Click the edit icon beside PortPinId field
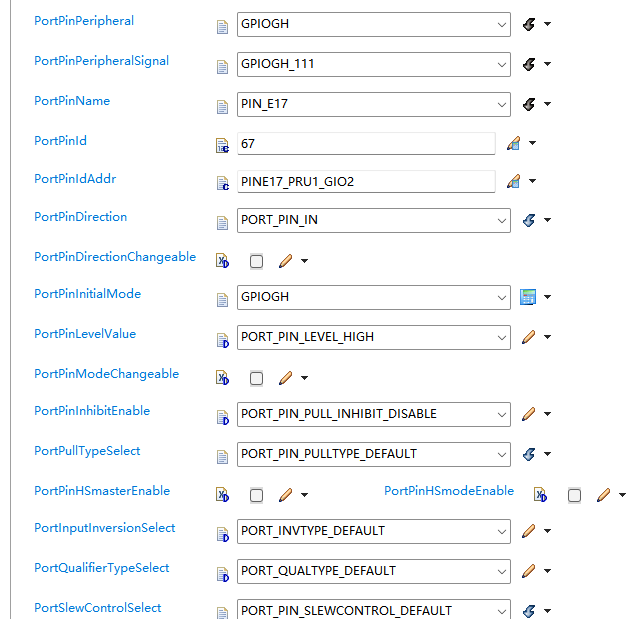 (514, 144)
